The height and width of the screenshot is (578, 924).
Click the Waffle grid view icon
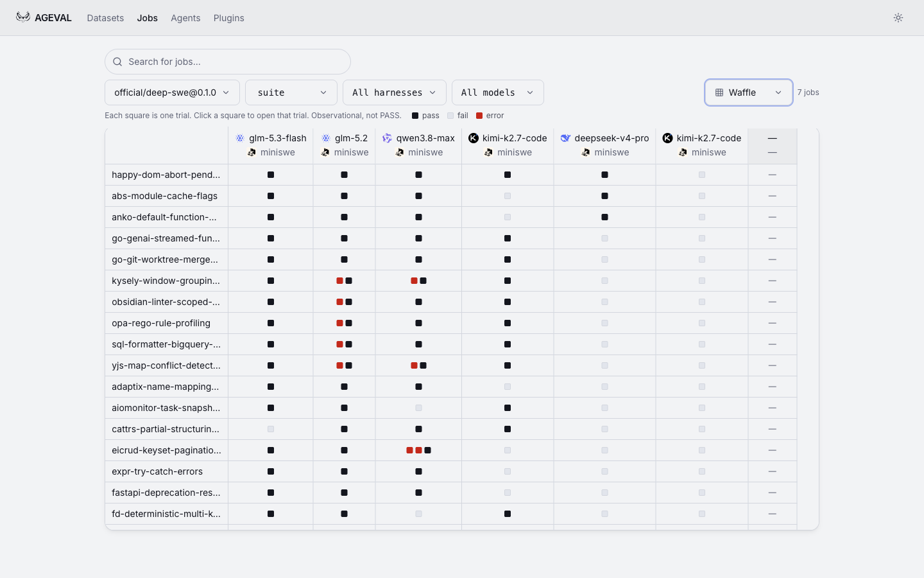[719, 92]
